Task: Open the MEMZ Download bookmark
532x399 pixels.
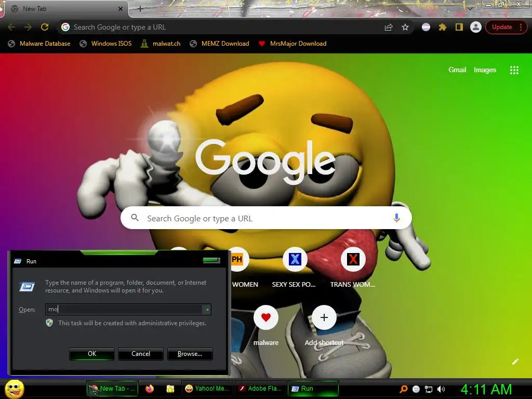Action: coord(220,44)
